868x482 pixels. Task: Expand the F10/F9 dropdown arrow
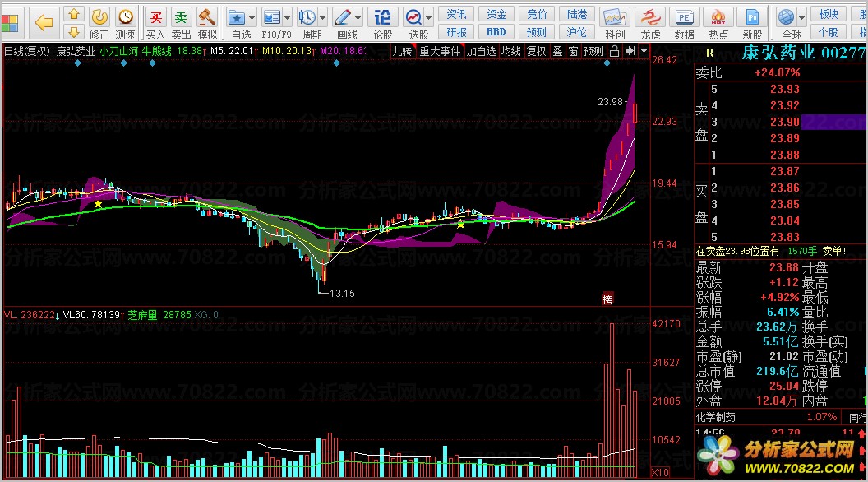click(288, 18)
